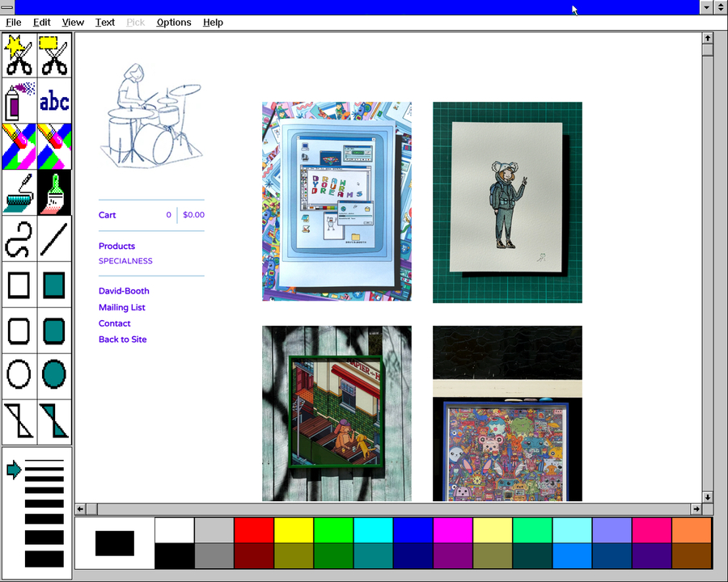
Task: Select the Scissors free-form cutout tool
Action: tap(19, 55)
